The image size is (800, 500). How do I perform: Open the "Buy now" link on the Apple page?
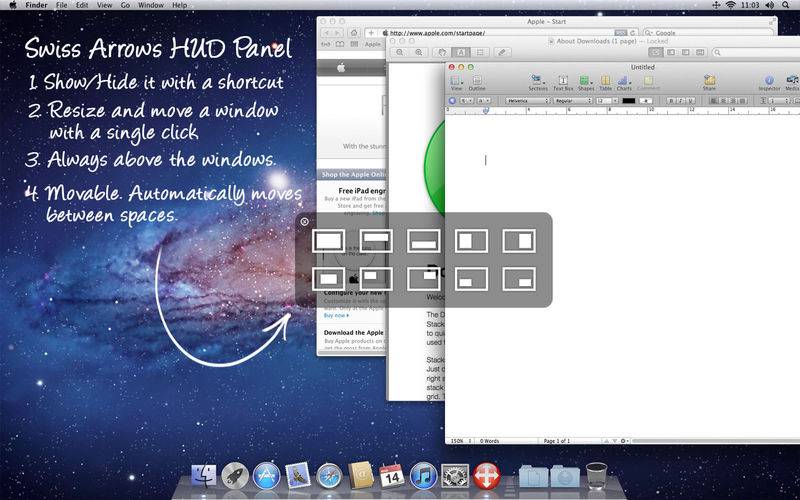(x=337, y=315)
